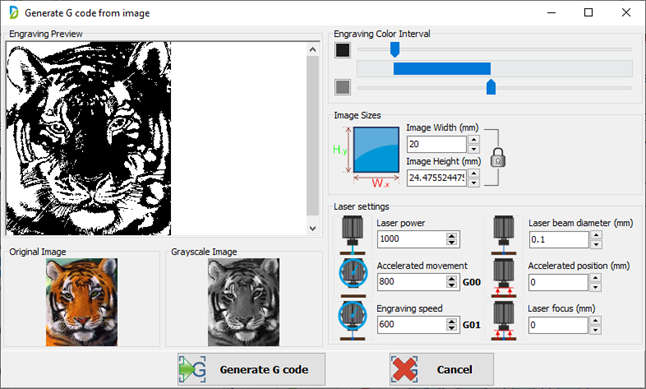Click the Accelerated movement value field
Screen dimensions: 646x389
[x=412, y=282]
